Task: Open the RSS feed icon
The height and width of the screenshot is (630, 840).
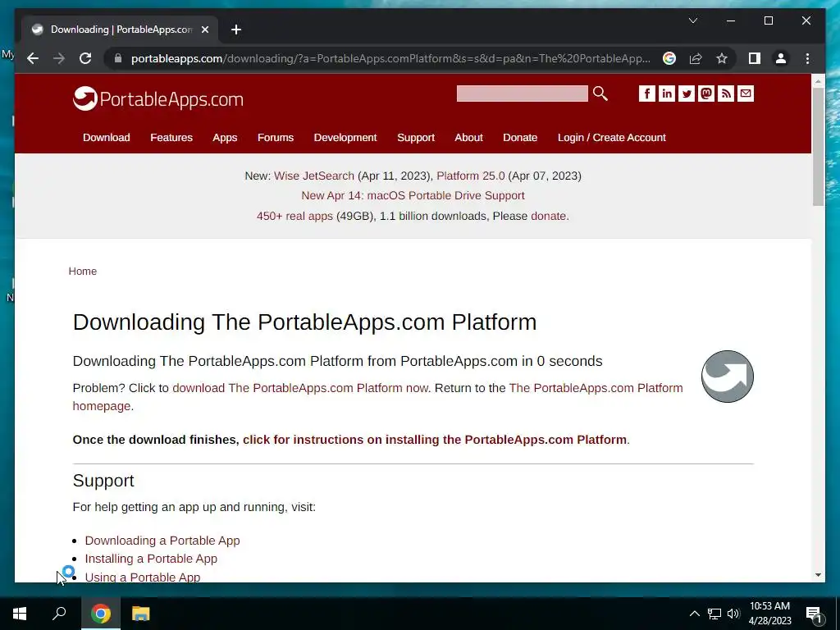Action: pos(726,94)
